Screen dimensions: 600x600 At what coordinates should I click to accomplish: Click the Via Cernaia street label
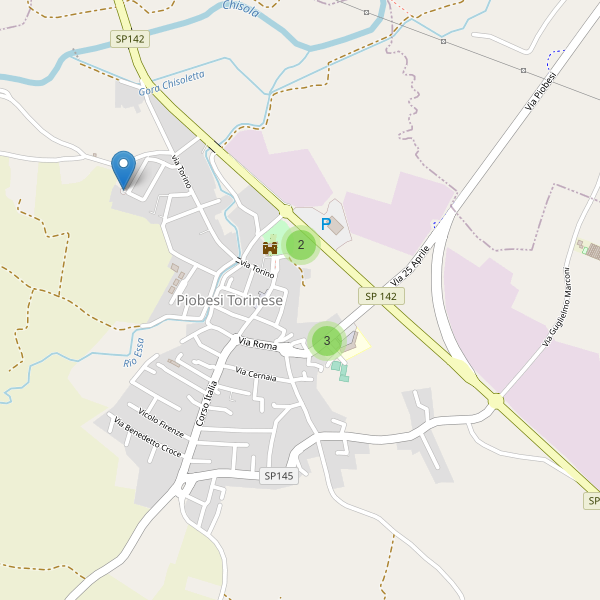tap(256, 374)
